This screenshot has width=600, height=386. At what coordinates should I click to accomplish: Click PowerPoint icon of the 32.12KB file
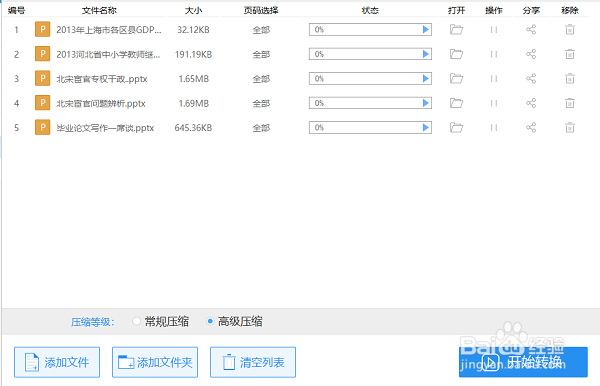tap(42, 29)
